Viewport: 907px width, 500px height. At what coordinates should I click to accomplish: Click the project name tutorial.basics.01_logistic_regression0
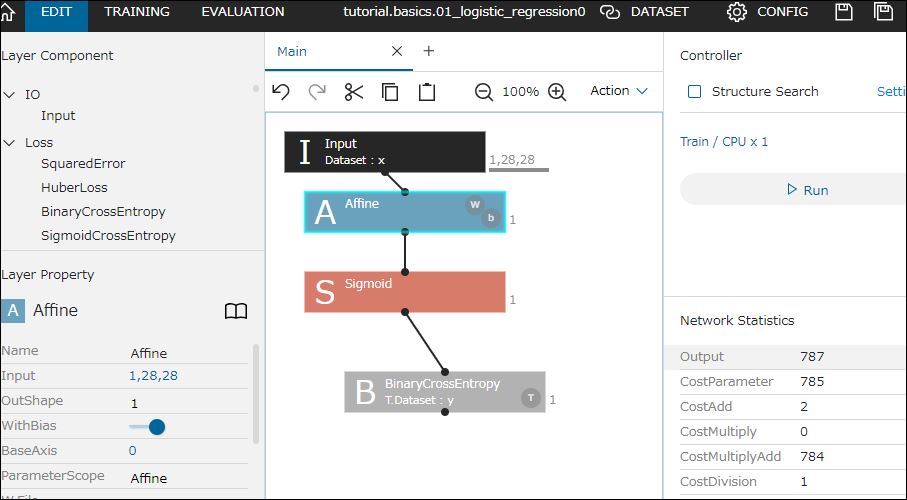[464, 12]
